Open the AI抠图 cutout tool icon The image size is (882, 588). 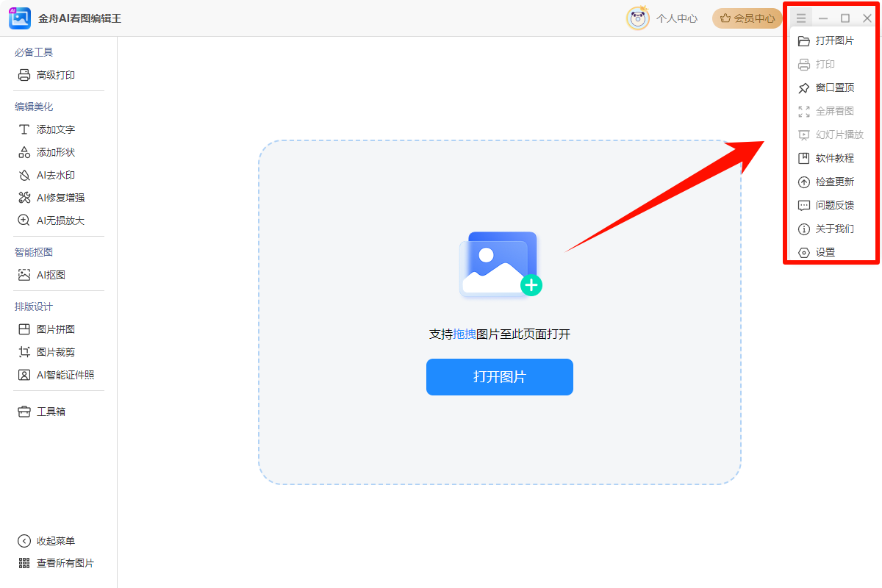point(24,275)
